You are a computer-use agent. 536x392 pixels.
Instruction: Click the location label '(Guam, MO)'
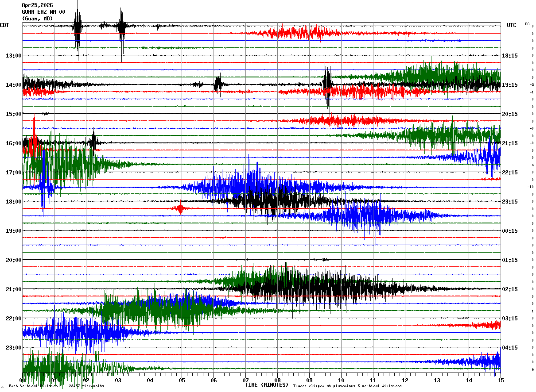click(x=37, y=19)
